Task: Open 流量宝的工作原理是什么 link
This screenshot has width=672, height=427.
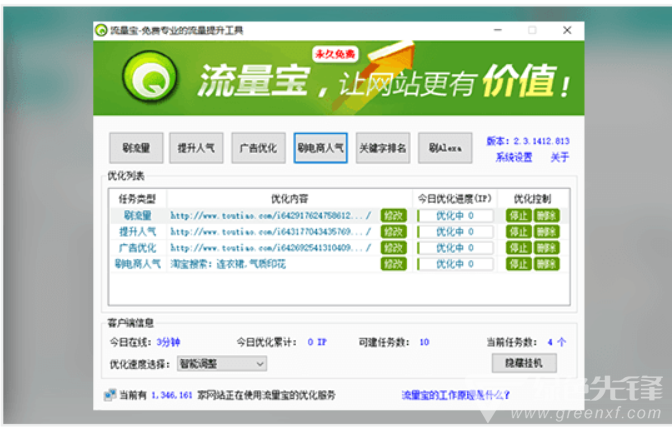Action: 455,395
